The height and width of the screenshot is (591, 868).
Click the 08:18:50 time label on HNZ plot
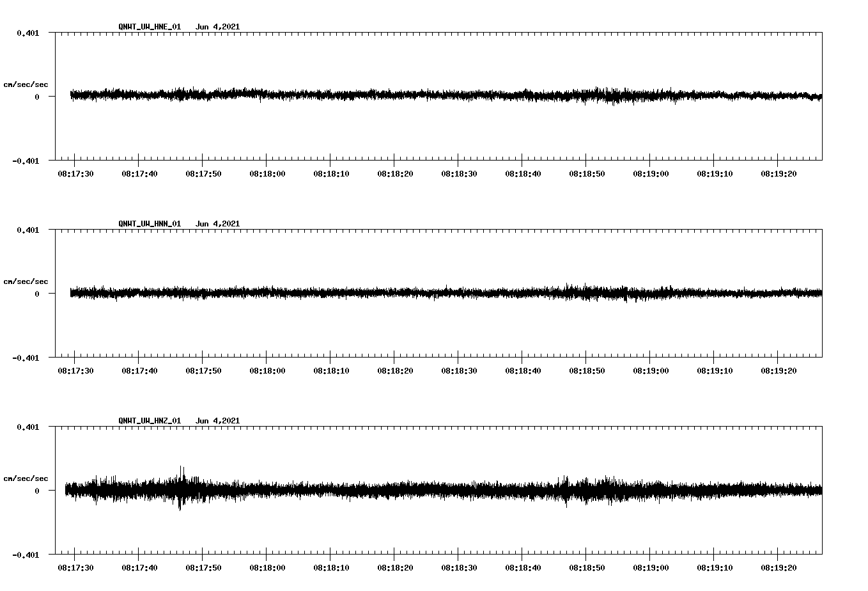587,568
